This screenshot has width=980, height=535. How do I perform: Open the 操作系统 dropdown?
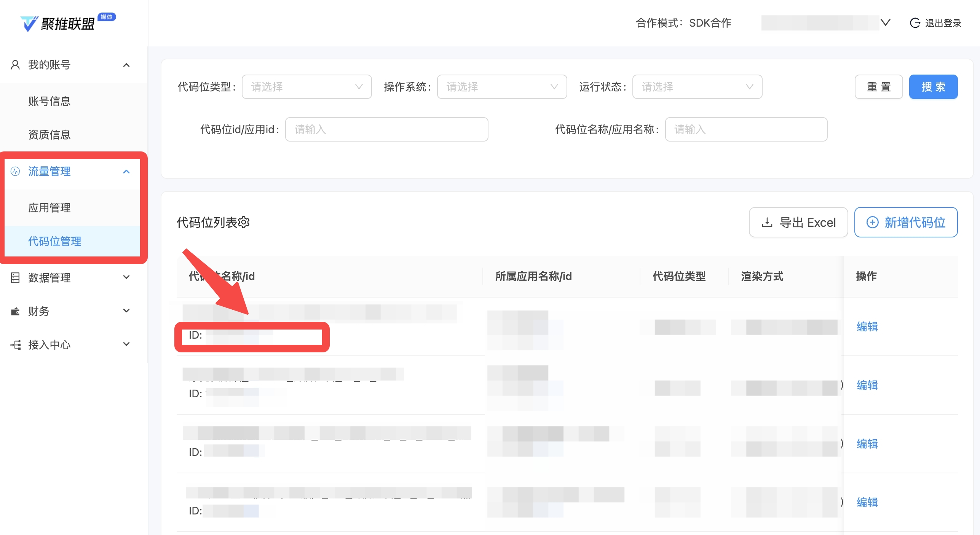(x=502, y=87)
